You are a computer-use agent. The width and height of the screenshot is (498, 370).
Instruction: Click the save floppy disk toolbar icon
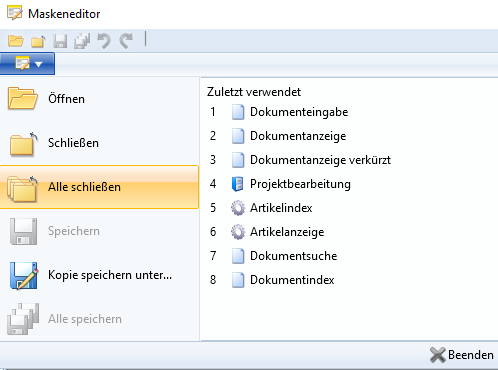tap(60, 41)
